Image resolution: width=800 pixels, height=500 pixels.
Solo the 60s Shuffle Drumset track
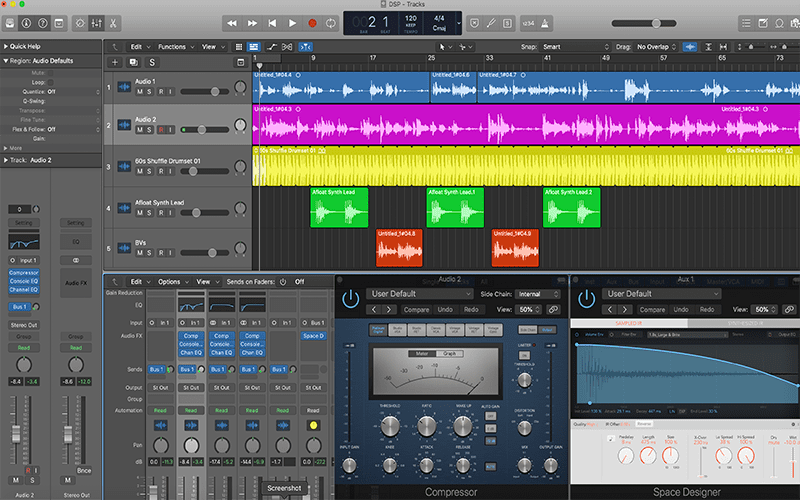(x=151, y=172)
